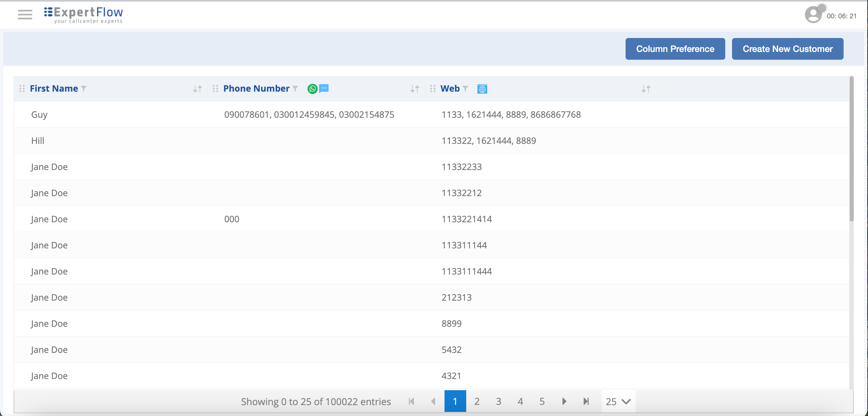Open Column Preference settings
The width and height of the screenshot is (868, 416).
pyautogui.click(x=675, y=49)
